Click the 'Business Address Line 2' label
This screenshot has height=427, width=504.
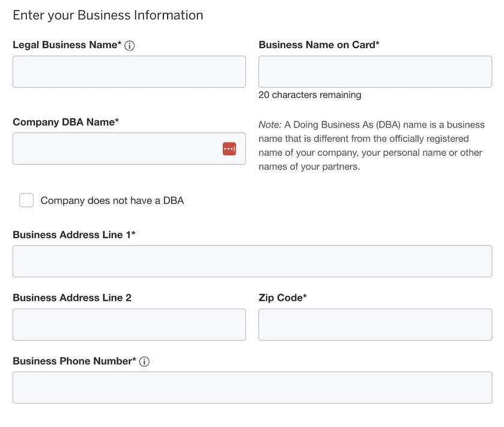[72, 298]
